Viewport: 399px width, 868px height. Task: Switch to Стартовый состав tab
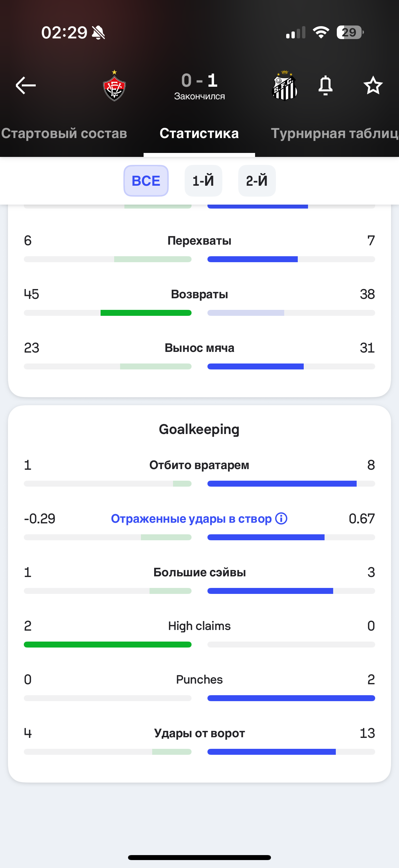64,133
